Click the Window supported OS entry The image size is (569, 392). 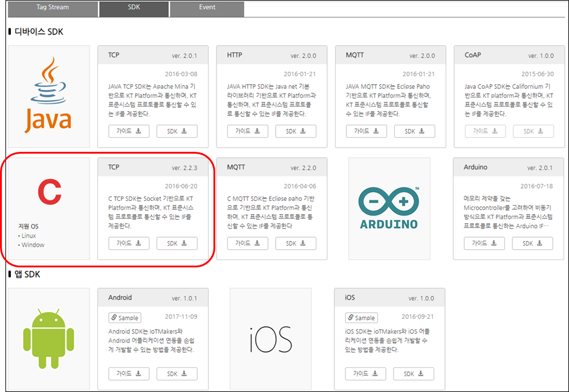[x=33, y=244]
